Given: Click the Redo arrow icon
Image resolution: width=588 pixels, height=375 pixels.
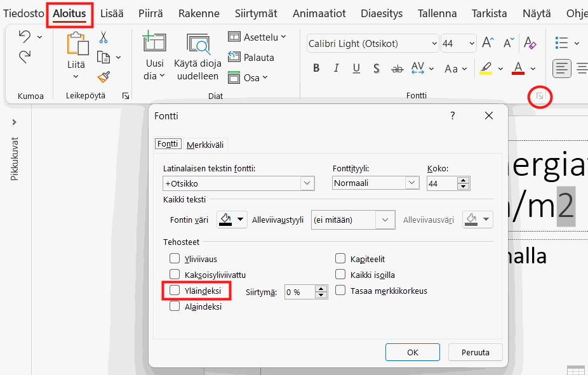Looking at the screenshot, I should [x=25, y=57].
